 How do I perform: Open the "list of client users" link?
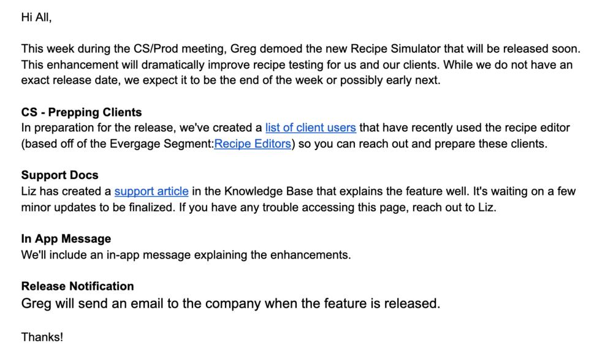coord(311,128)
